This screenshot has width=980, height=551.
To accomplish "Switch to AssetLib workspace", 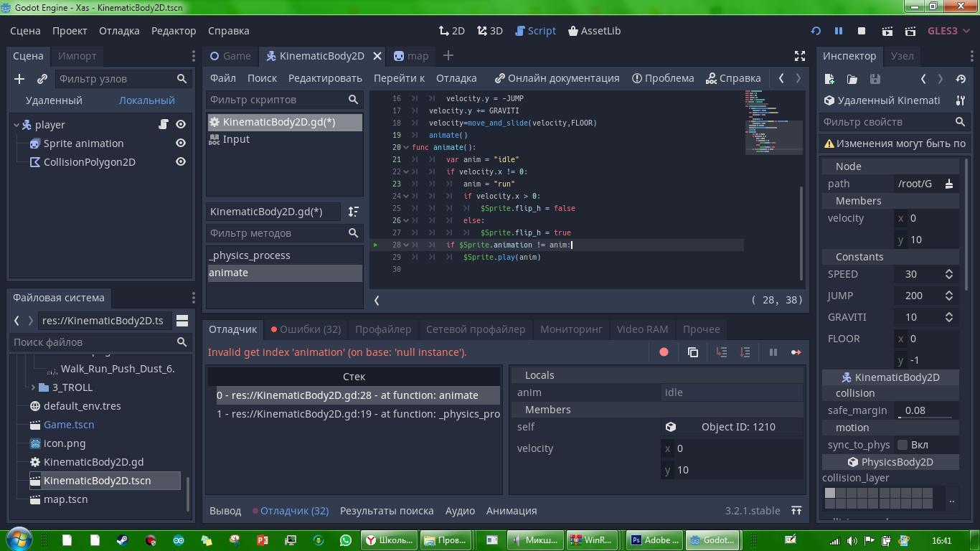I will [594, 31].
